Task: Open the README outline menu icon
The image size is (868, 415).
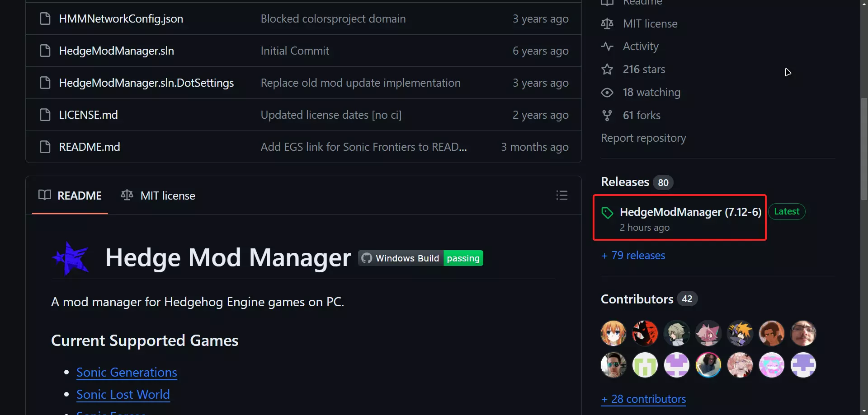Action: [562, 195]
